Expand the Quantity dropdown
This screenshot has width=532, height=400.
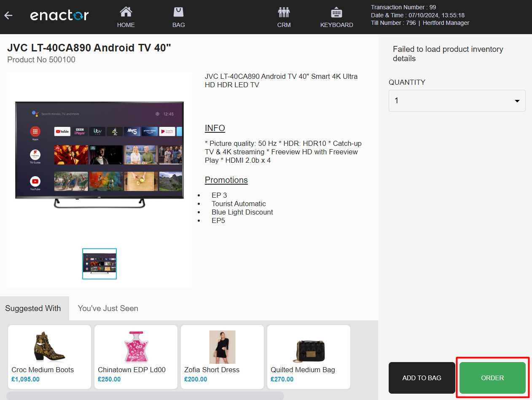point(457,101)
